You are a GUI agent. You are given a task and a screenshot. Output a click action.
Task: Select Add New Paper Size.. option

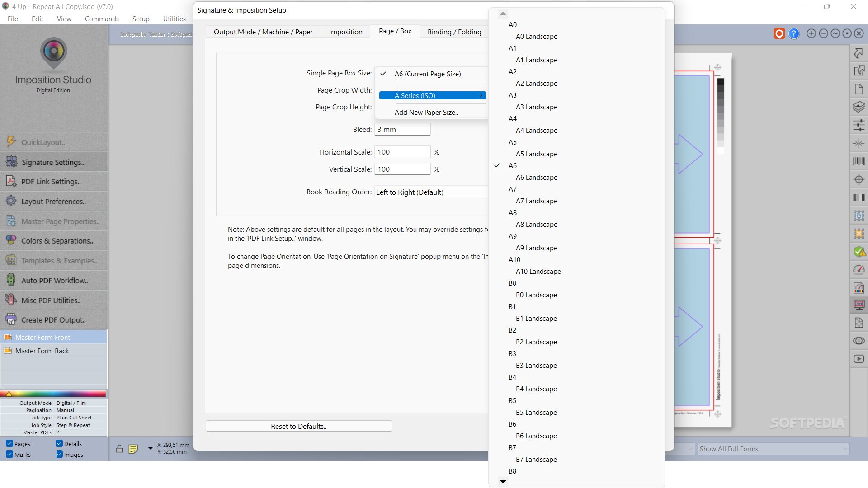(x=426, y=113)
